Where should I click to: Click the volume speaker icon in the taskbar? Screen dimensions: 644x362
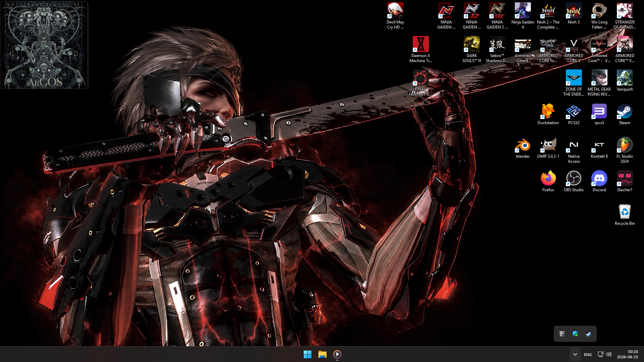click(609, 354)
